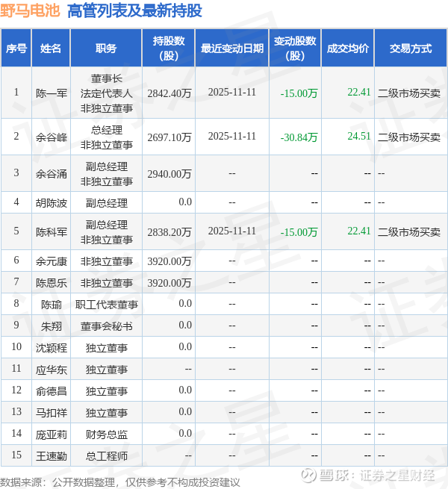Click 余谷峰's position 总经理 非独立董事
448x489 pixels.
tap(106, 137)
